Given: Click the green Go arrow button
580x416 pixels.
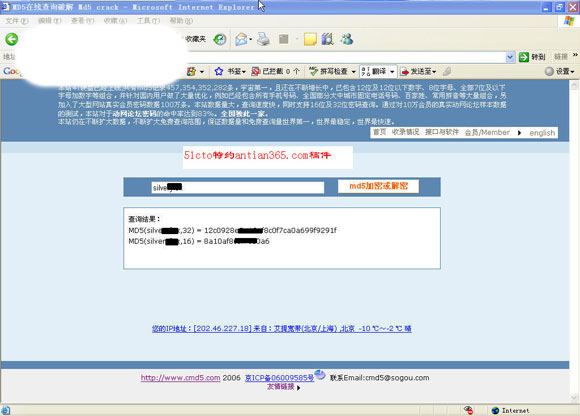Looking at the screenshot, I should [x=523, y=57].
